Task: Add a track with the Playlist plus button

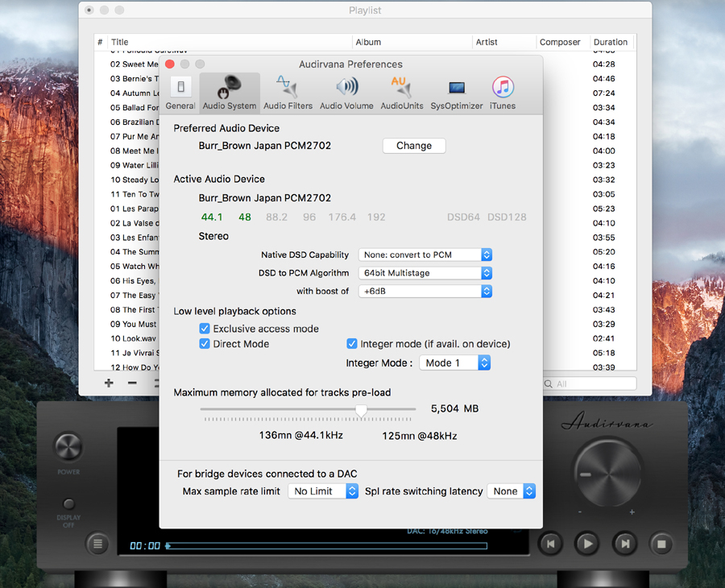Action: coord(109,383)
